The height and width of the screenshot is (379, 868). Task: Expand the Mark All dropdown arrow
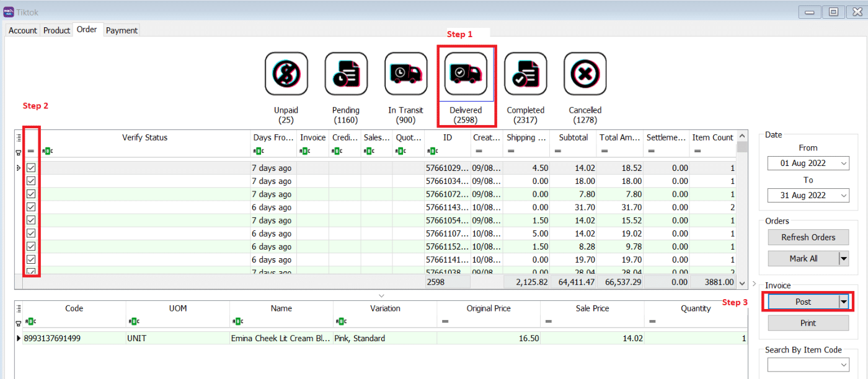click(843, 259)
